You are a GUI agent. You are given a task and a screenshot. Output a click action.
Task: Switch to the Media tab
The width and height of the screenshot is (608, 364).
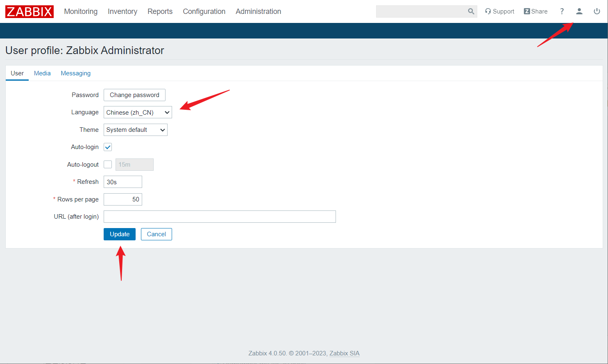(x=42, y=73)
